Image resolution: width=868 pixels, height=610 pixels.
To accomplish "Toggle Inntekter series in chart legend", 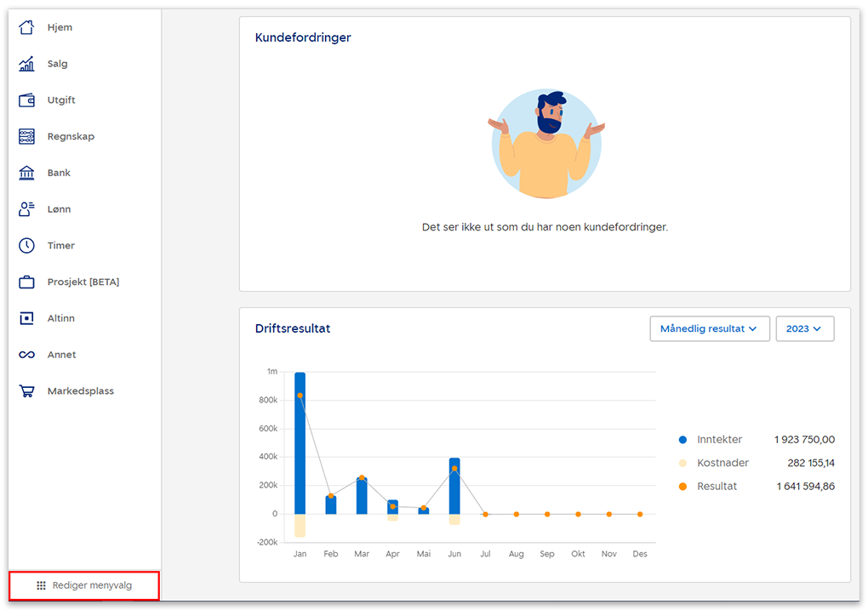I will point(719,440).
